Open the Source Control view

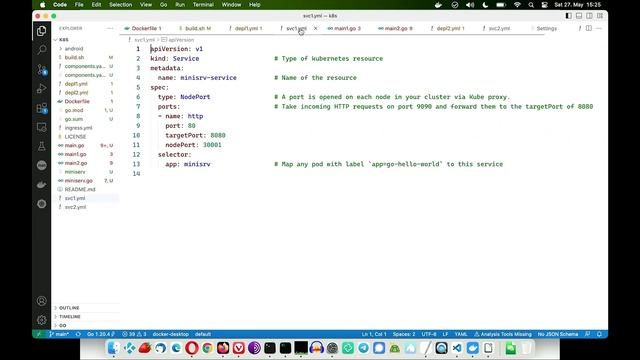pos(41,69)
